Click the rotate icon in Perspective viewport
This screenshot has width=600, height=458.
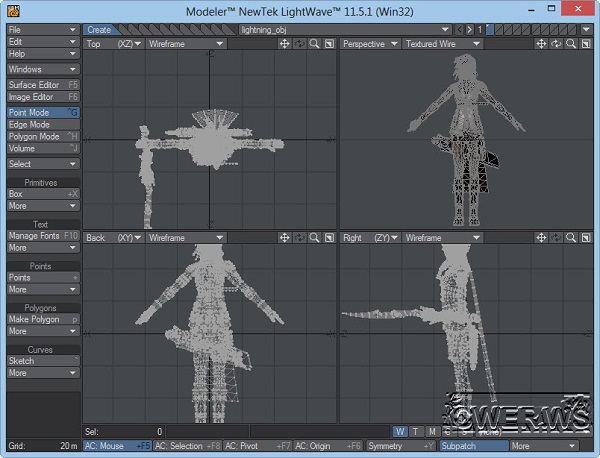click(x=556, y=44)
